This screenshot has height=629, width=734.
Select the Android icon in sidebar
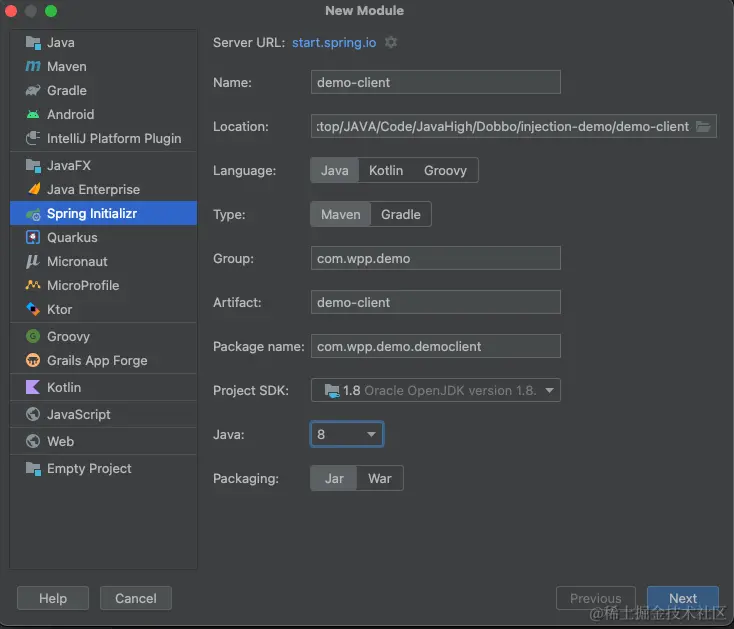click(x=32, y=115)
